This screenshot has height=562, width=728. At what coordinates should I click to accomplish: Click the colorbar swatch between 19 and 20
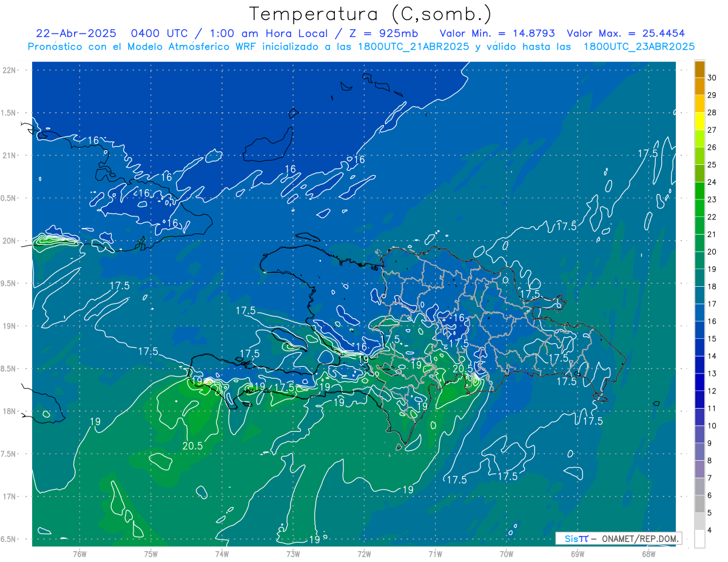click(x=699, y=261)
